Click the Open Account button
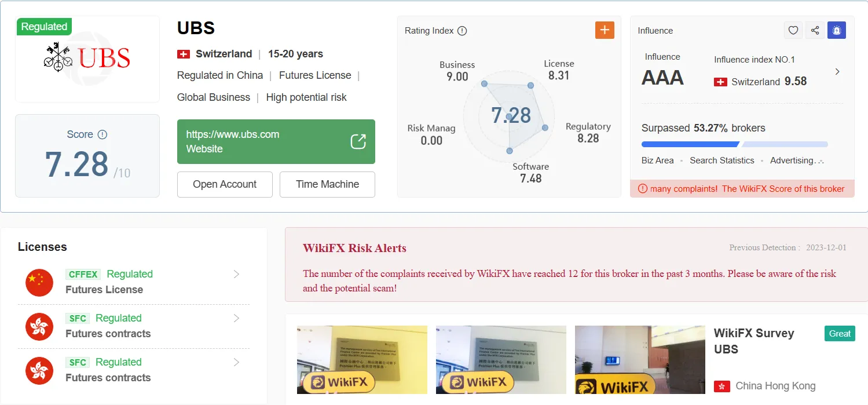The height and width of the screenshot is (405, 868). pyautogui.click(x=225, y=184)
